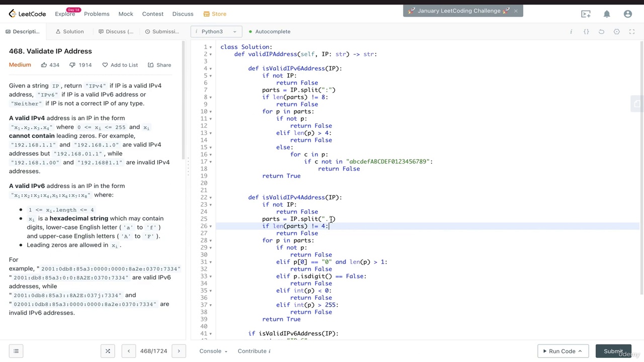This screenshot has height=362, width=644.
Task: Open code braces template icon
Action: coord(586,32)
